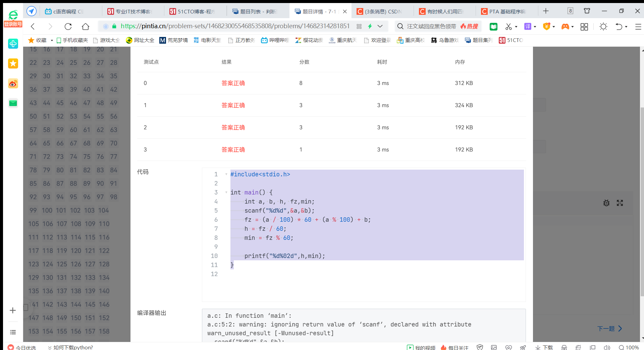Screen dimensions: 644x350
Task: Collapse code fold arrow on line 3
Action: pyautogui.click(x=226, y=192)
